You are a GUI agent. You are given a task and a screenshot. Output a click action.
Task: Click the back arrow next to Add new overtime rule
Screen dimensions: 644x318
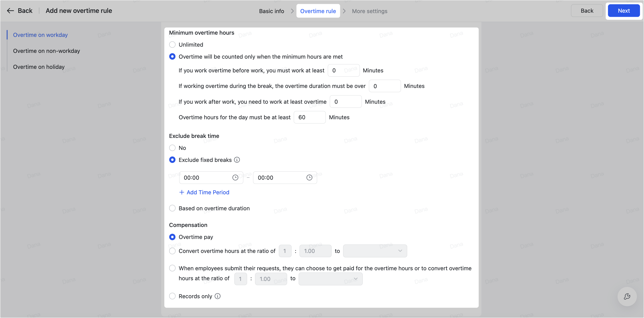10,10
